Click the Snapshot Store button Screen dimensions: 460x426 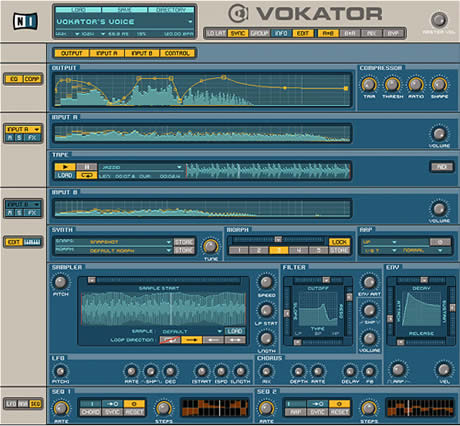184,242
